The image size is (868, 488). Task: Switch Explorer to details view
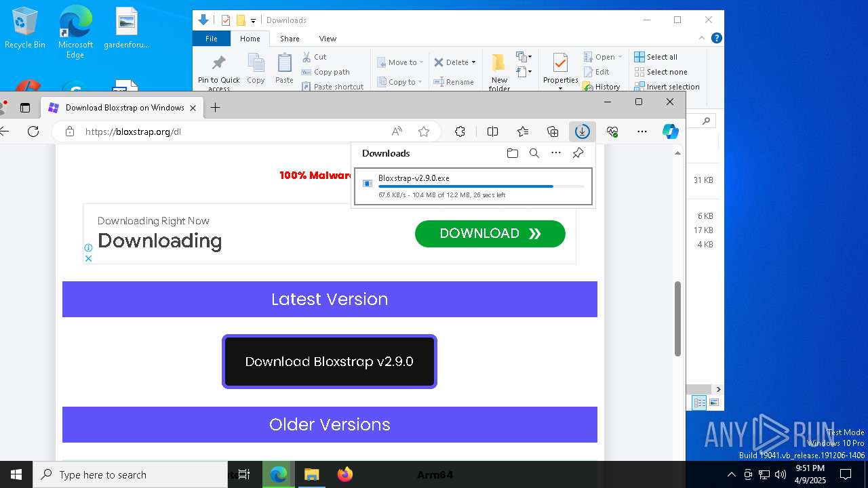(x=699, y=403)
